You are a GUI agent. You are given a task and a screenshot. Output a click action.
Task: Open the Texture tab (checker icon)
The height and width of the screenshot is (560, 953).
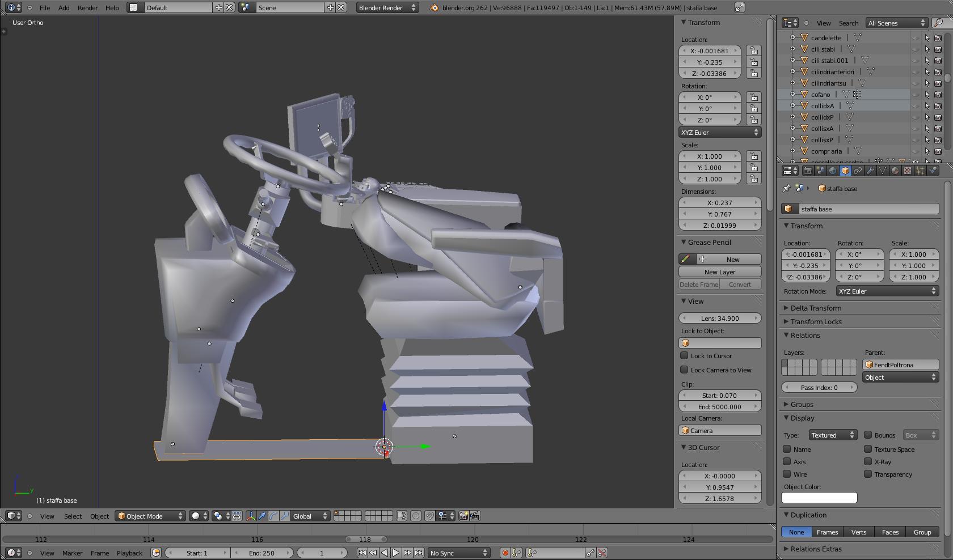tap(908, 171)
